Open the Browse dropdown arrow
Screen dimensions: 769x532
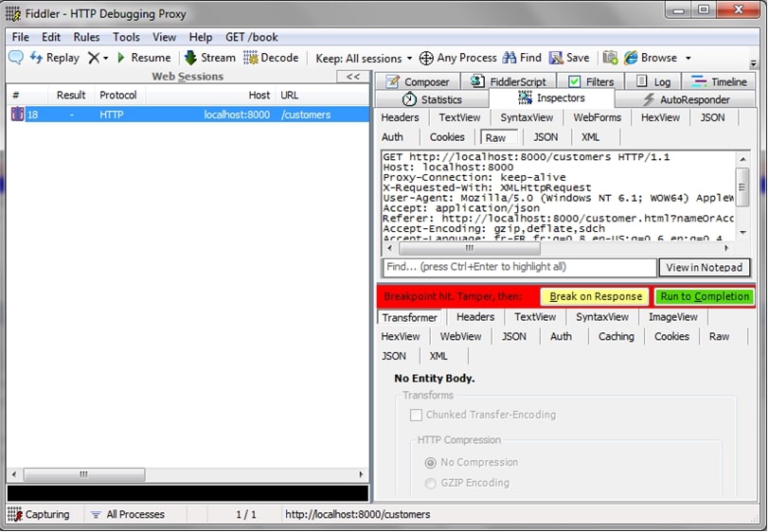[x=689, y=59]
